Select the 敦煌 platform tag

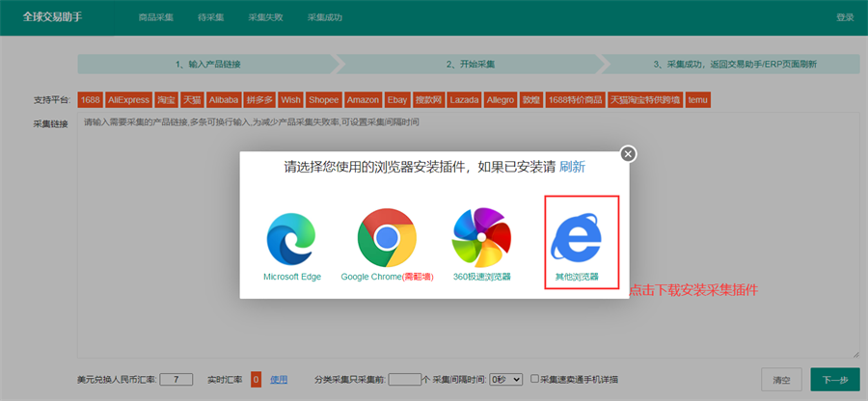coord(530,100)
